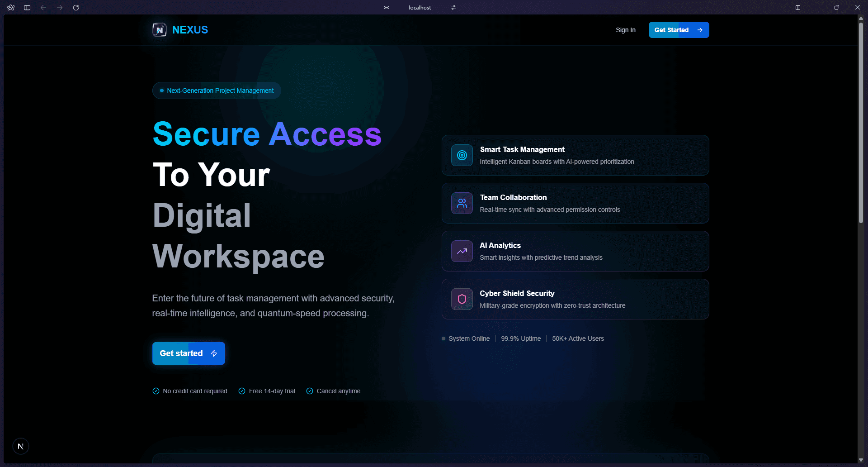Toggle the browser sidebar panel

[27, 7]
